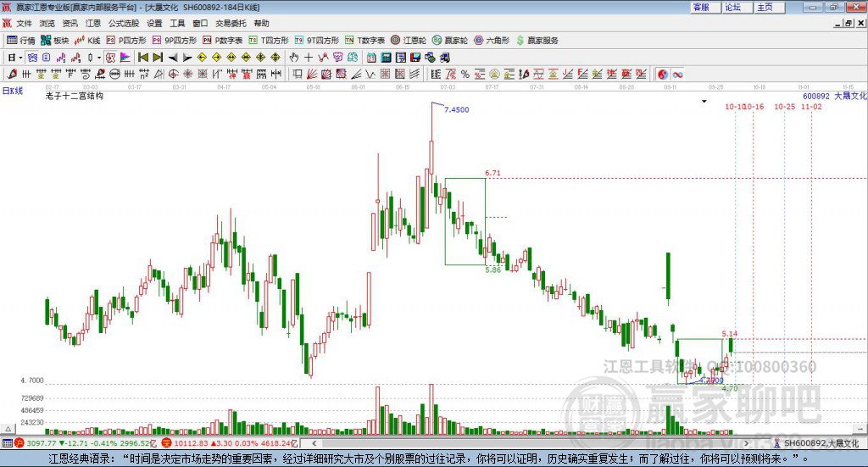Viewport: 868px width, 467px height.
Task: Open the 设置 menu
Action: [154, 23]
